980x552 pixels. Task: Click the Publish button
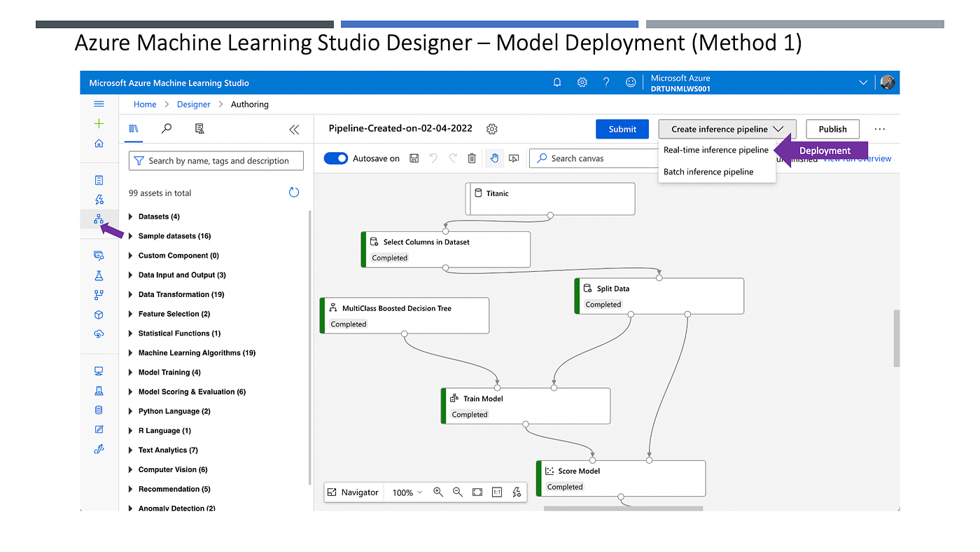833,129
